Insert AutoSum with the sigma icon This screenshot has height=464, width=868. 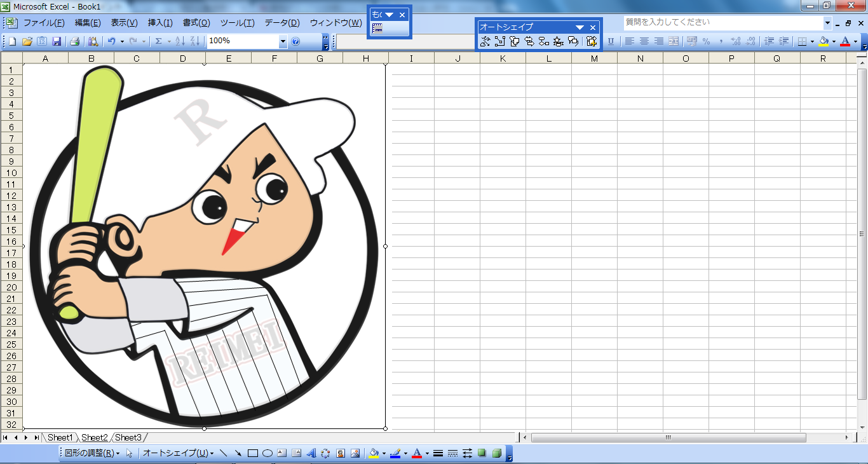coord(159,41)
